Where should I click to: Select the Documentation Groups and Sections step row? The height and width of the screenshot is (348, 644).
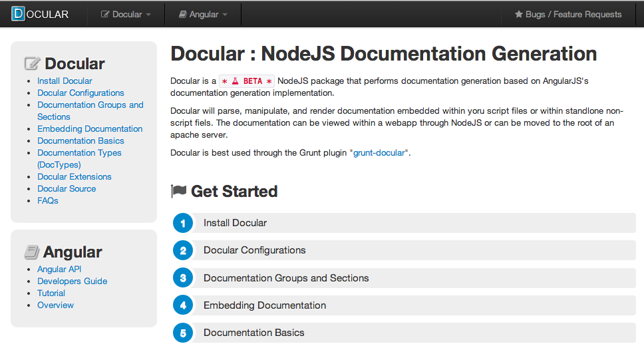(x=404, y=277)
